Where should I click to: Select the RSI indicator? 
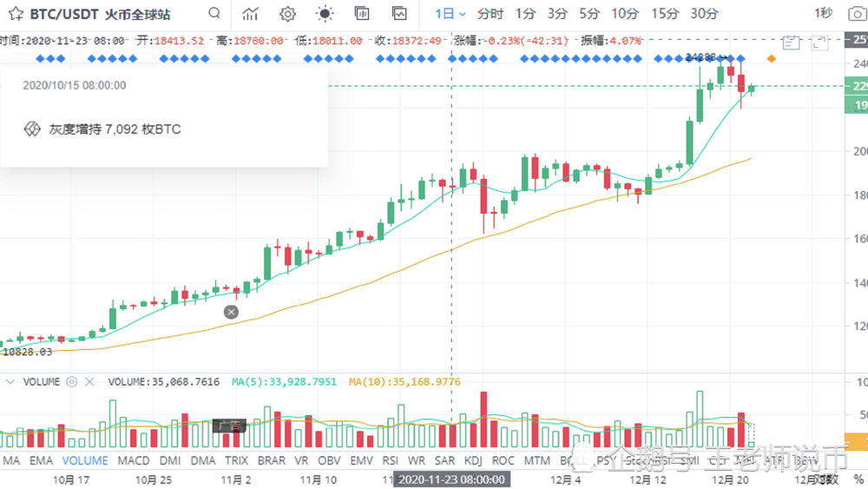391,460
